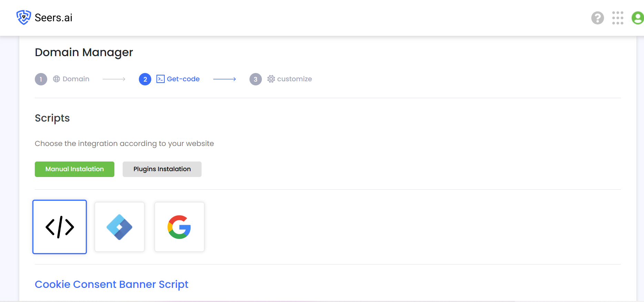Screen dimensions: 644x302
Task: Select the Google integration tile
Action: (180, 227)
